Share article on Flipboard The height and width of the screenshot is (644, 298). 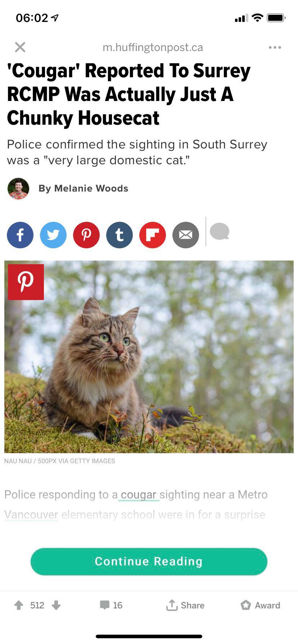pyautogui.click(x=153, y=235)
